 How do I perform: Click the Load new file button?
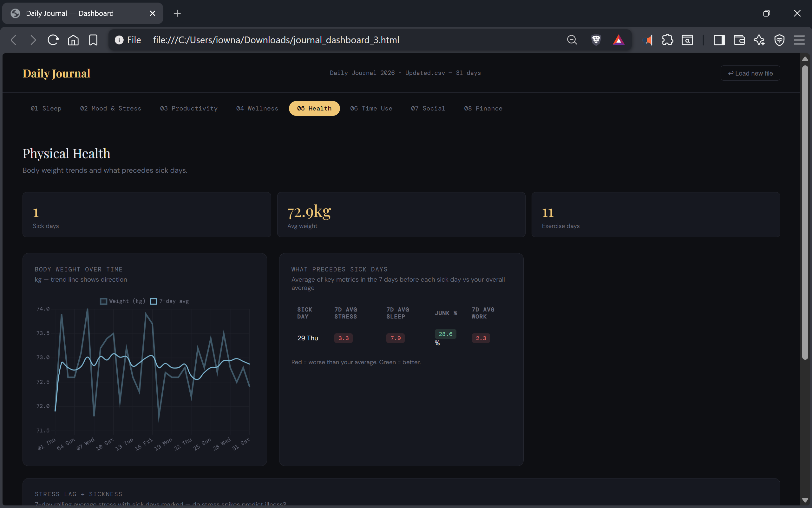pos(750,73)
